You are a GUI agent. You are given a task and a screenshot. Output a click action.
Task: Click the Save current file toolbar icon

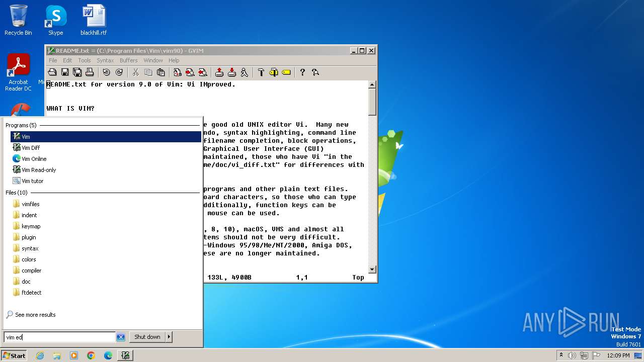(65, 72)
